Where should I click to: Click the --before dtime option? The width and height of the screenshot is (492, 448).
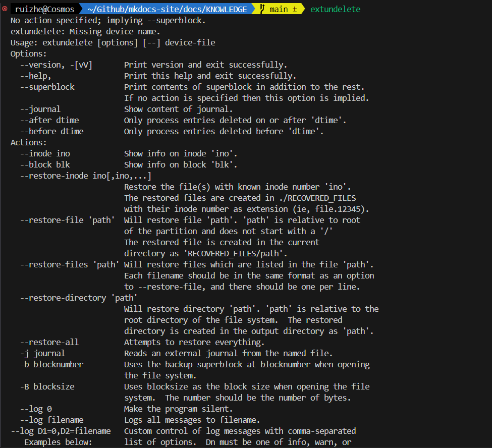coord(51,131)
